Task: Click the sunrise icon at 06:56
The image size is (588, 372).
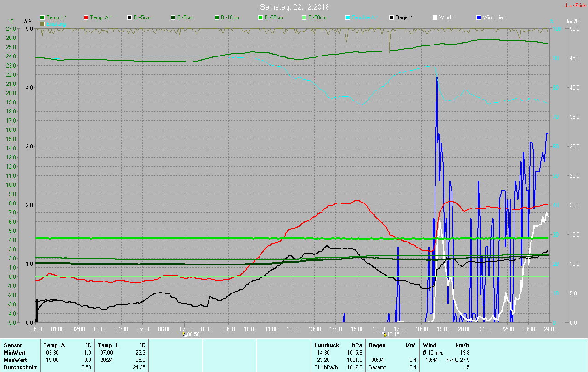Action: pyautogui.click(x=185, y=334)
